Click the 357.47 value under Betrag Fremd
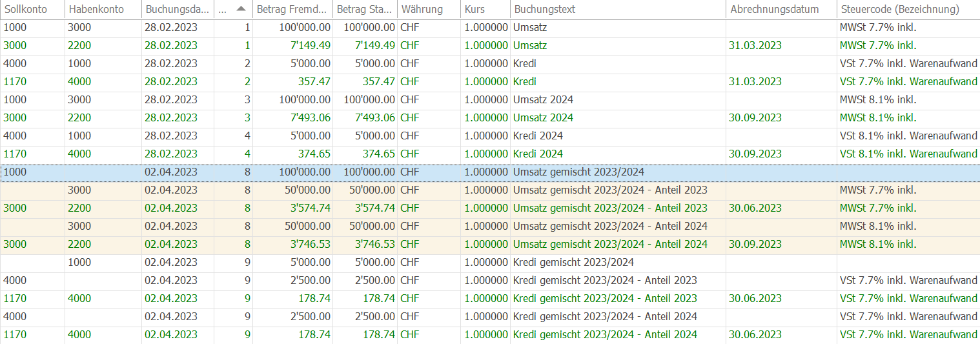Image resolution: width=980 pixels, height=344 pixels. click(x=314, y=81)
